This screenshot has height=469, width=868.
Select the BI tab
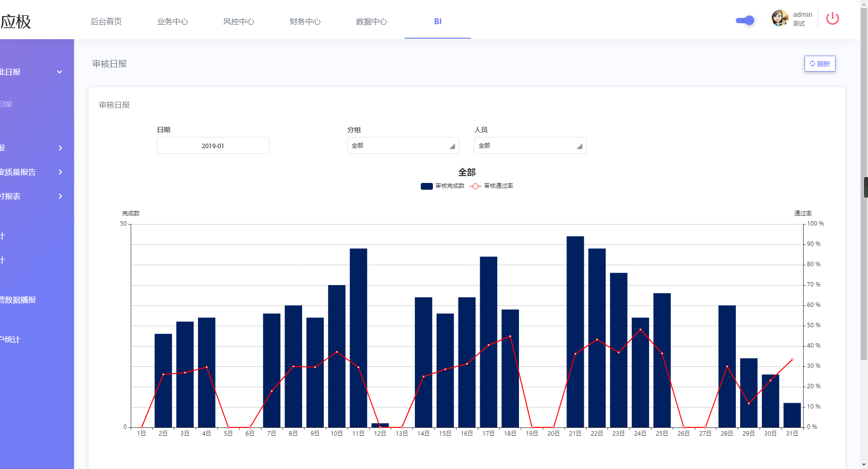[x=438, y=21]
